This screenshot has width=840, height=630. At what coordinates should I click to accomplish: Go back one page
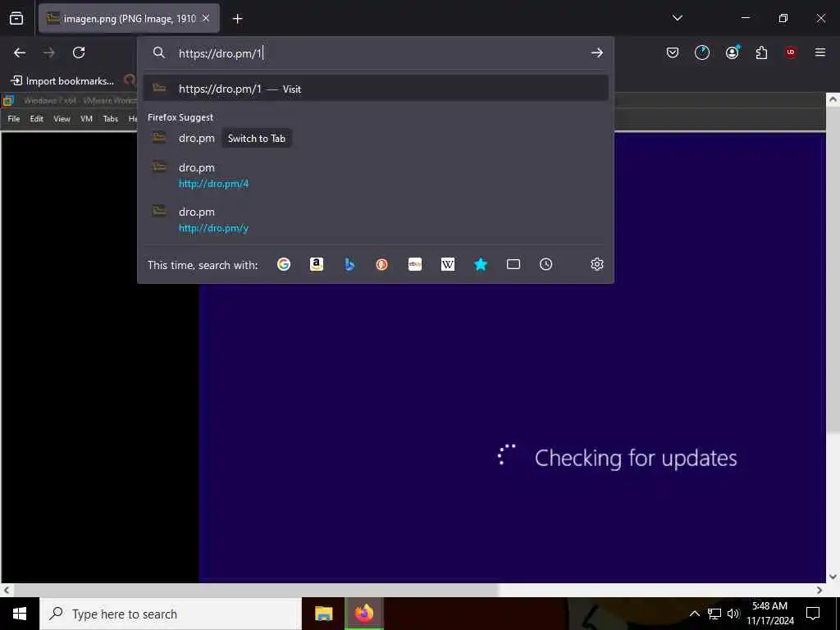(20, 52)
